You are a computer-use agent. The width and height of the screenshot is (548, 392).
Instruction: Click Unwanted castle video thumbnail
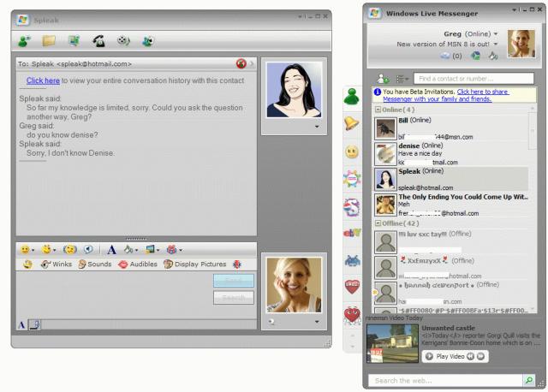coord(392,344)
